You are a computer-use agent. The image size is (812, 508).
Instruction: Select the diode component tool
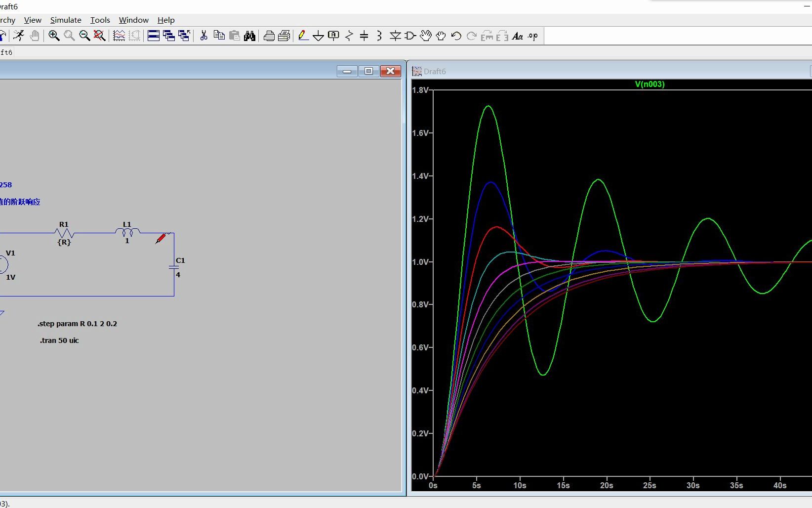coord(395,36)
